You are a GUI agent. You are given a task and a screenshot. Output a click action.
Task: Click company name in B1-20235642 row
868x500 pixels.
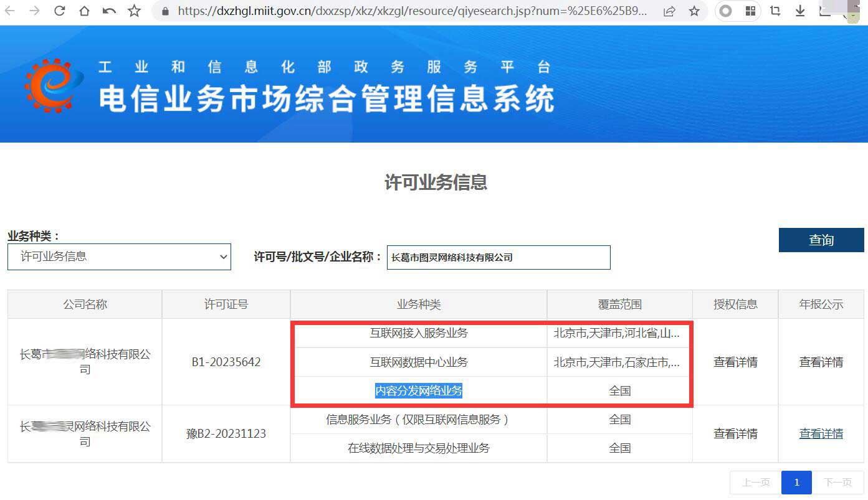pos(85,362)
